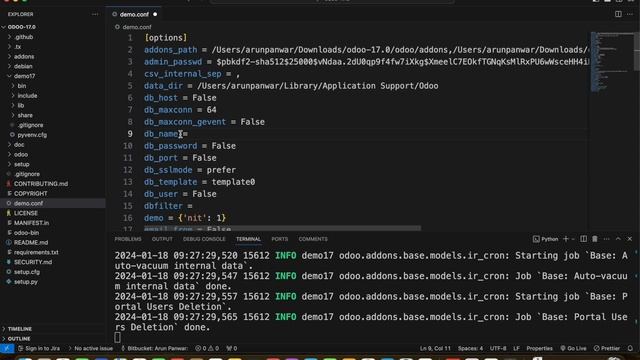Show errors and warnings count
The width and height of the screenshot is (640, 360).
(x=207, y=349)
